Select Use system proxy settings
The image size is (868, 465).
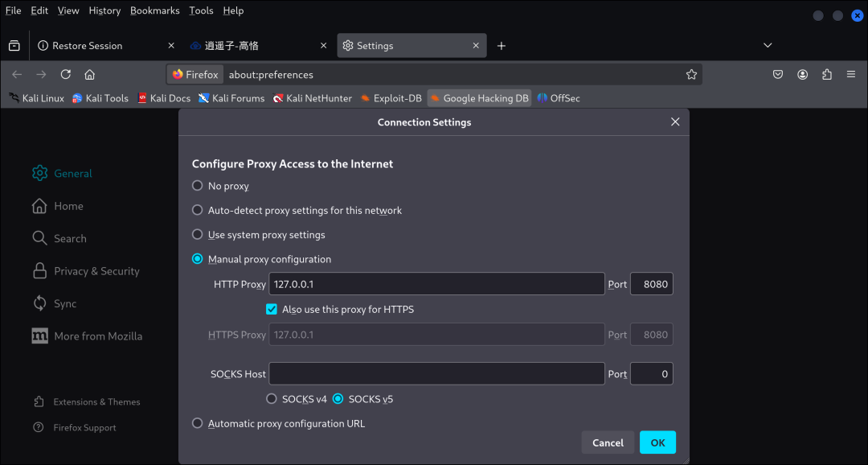coord(198,235)
